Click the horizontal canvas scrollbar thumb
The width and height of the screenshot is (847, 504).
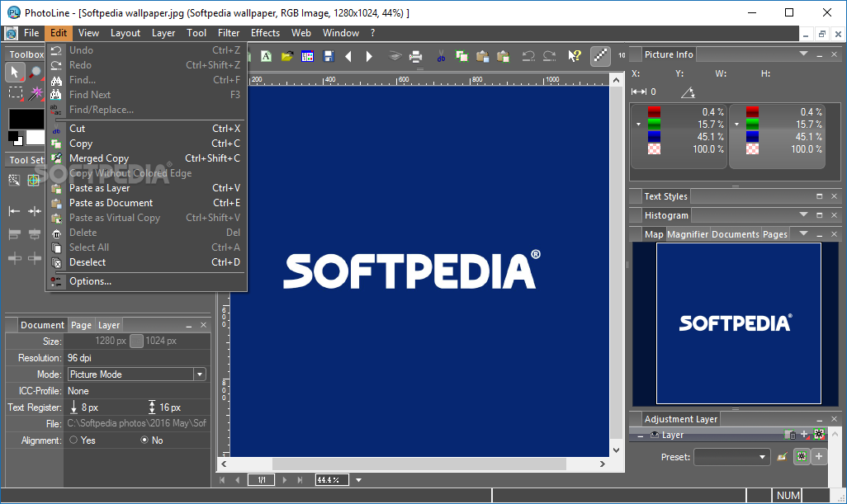419,464
